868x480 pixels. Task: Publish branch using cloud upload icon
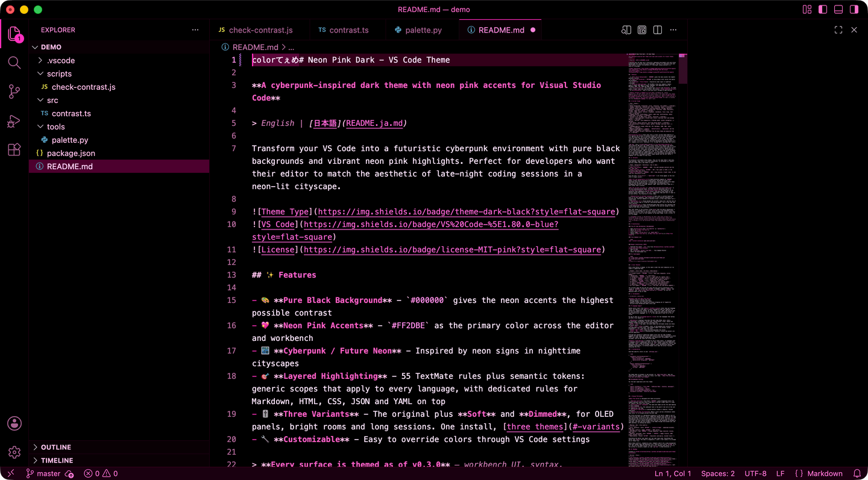[x=69, y=474]
